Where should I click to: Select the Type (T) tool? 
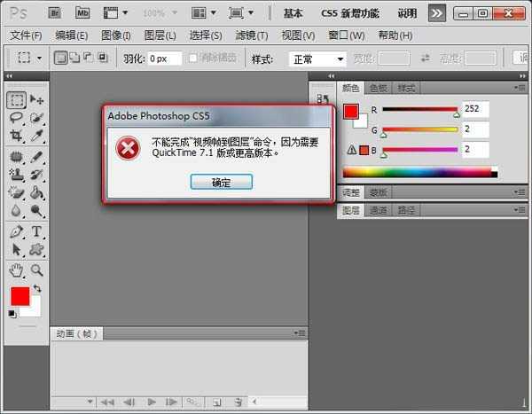(x=37, y=231)
